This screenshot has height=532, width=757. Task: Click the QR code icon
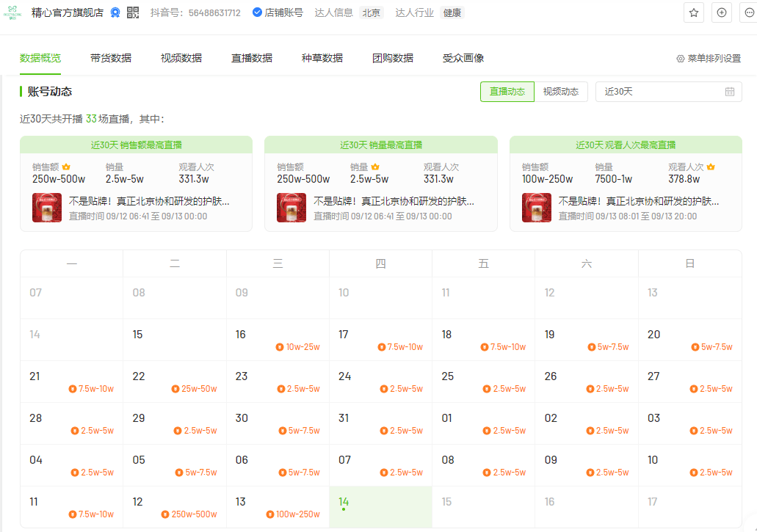coord(133,12)
